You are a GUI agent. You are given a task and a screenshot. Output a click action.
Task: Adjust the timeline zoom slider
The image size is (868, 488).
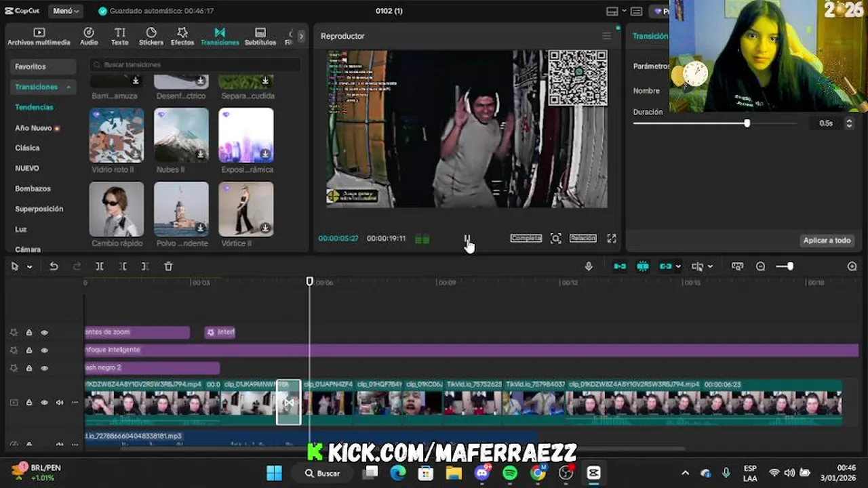point(790,266)
